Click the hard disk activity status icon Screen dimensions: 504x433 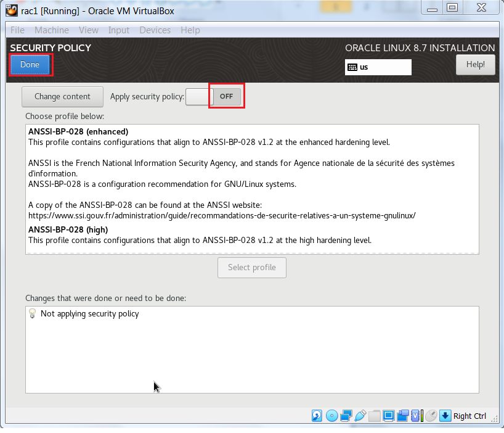317,416
